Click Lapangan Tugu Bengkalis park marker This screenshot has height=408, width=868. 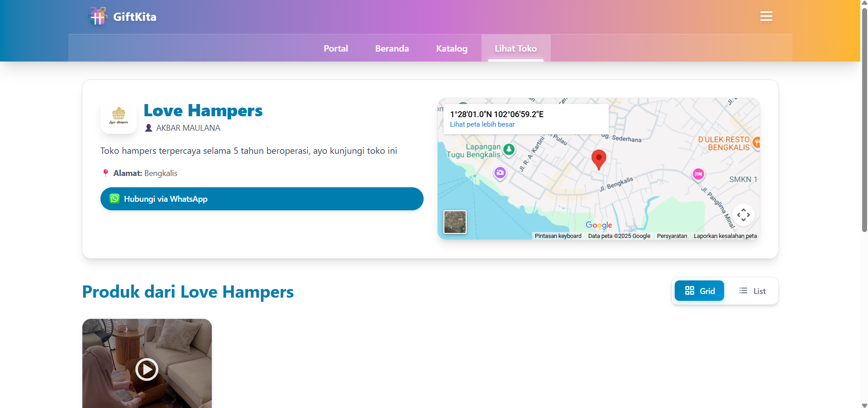point(509,149)
